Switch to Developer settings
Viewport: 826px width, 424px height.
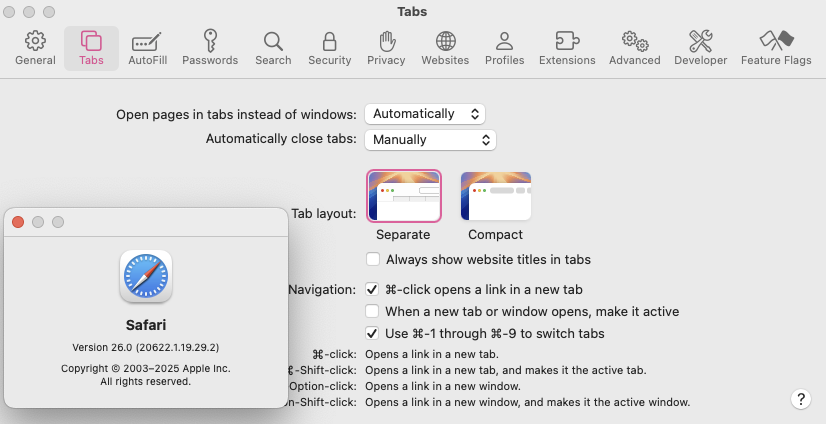[701, 48]
